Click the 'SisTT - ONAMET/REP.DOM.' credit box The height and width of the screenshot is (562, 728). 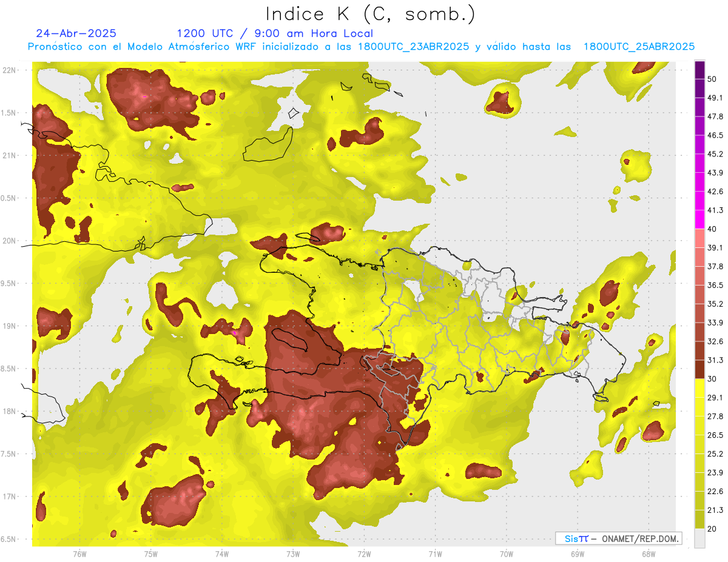[x=618, y=538]
